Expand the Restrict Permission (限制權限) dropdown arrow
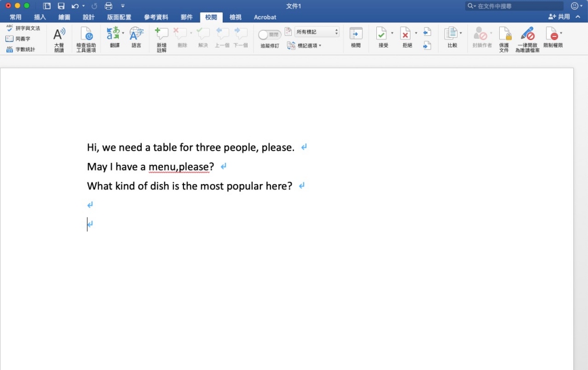The image size is (588, 370). 561,33
